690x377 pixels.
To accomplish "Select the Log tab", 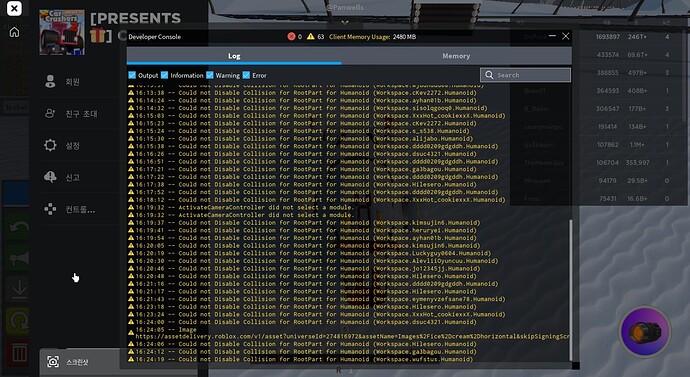I will pyautogui.click(x=234, y=56).
